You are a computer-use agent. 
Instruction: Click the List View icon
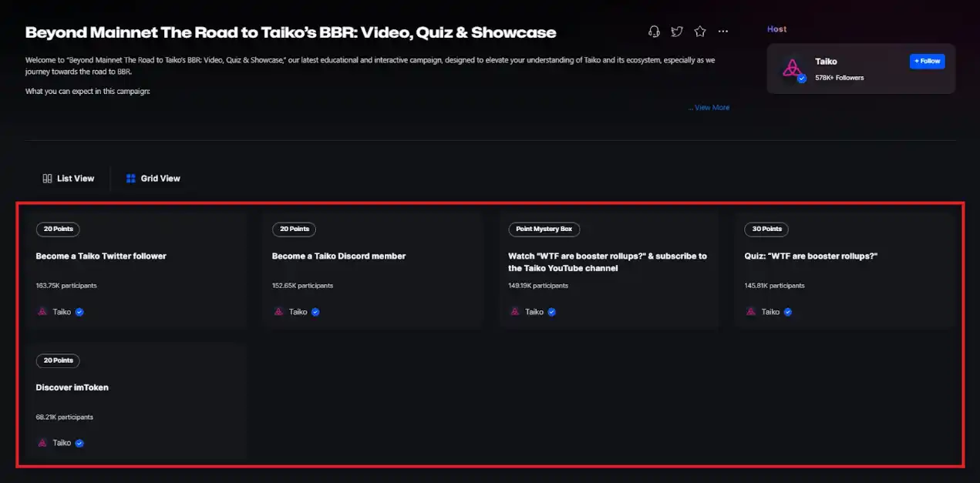click(x=47, y=179)
